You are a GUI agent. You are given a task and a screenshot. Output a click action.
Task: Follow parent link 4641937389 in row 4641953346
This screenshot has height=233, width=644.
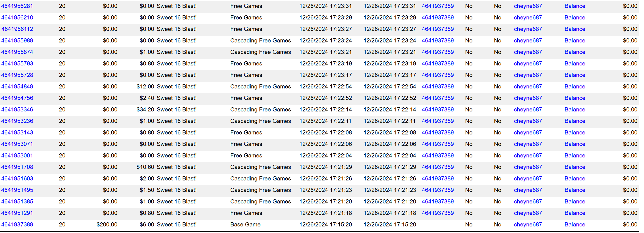pos(438,110)
